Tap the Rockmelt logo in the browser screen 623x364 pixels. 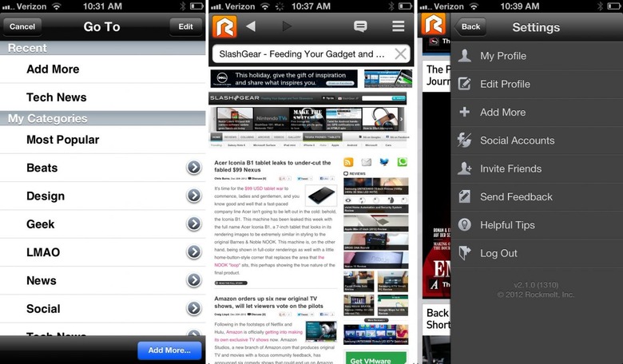pyautogui.click(x=224, y=26)
